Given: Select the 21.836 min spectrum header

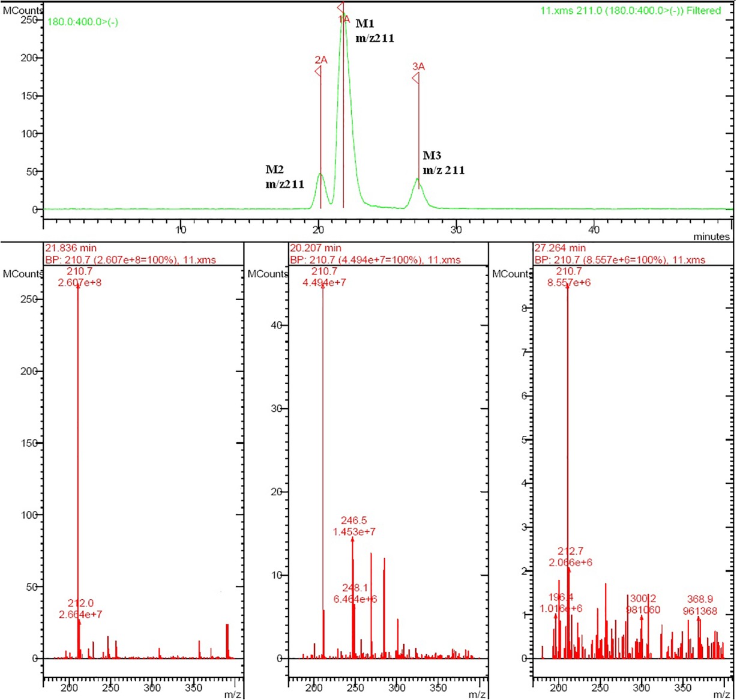Looking at the screenshot, I should 71,248.
